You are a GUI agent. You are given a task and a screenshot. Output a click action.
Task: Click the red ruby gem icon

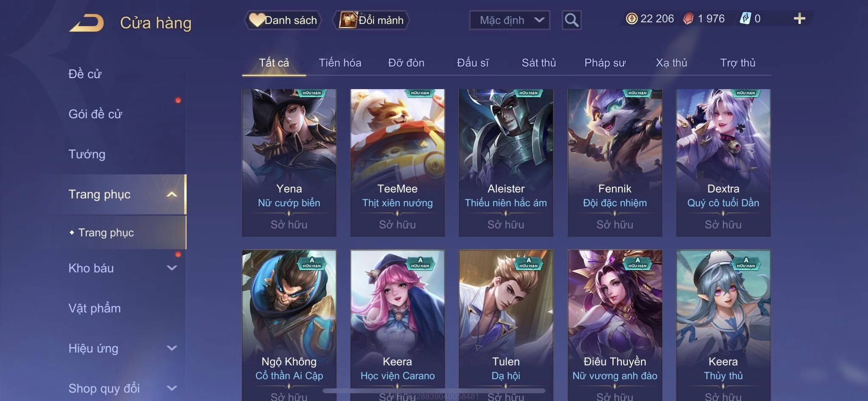688,19
